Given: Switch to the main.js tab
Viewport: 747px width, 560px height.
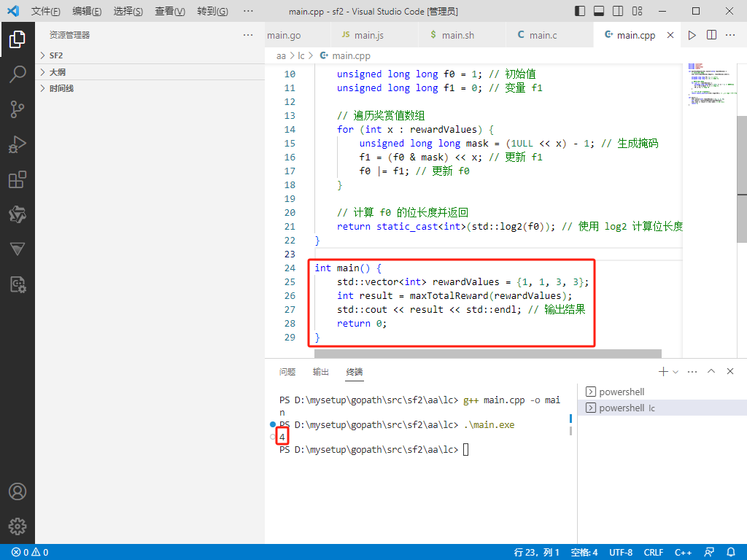Looking at the screenshot, I should point(374,35).
